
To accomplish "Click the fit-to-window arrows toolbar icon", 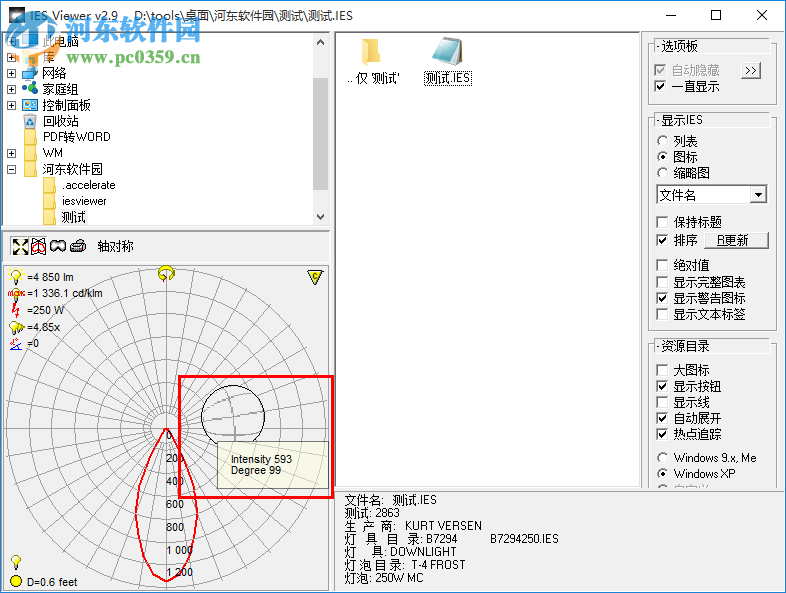I will (x=20, y=246).
